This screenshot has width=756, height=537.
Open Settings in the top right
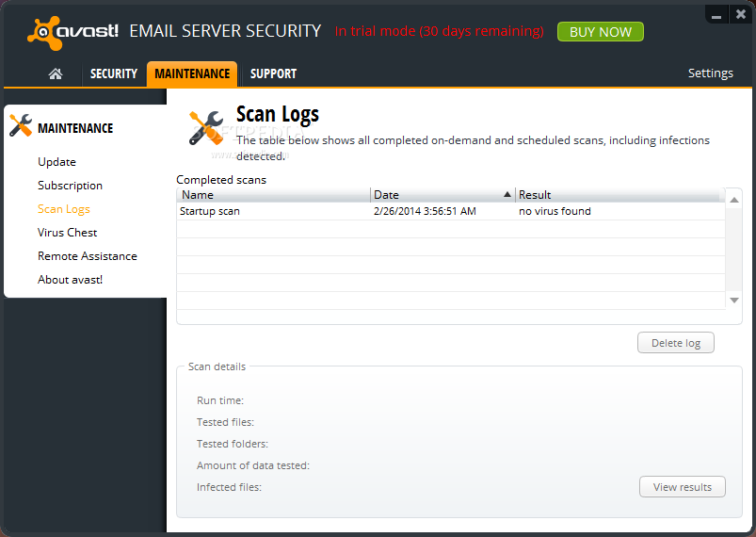pos(710,73)
